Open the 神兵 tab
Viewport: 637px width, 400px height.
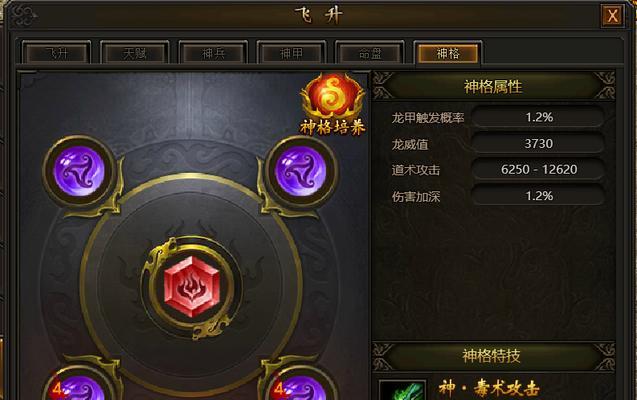(213, 53)
